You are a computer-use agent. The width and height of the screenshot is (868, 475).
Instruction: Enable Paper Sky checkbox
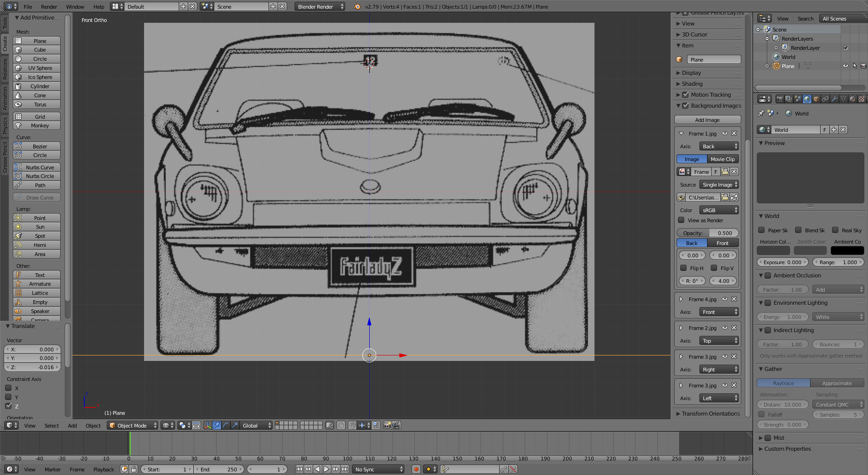click(761, 230)
